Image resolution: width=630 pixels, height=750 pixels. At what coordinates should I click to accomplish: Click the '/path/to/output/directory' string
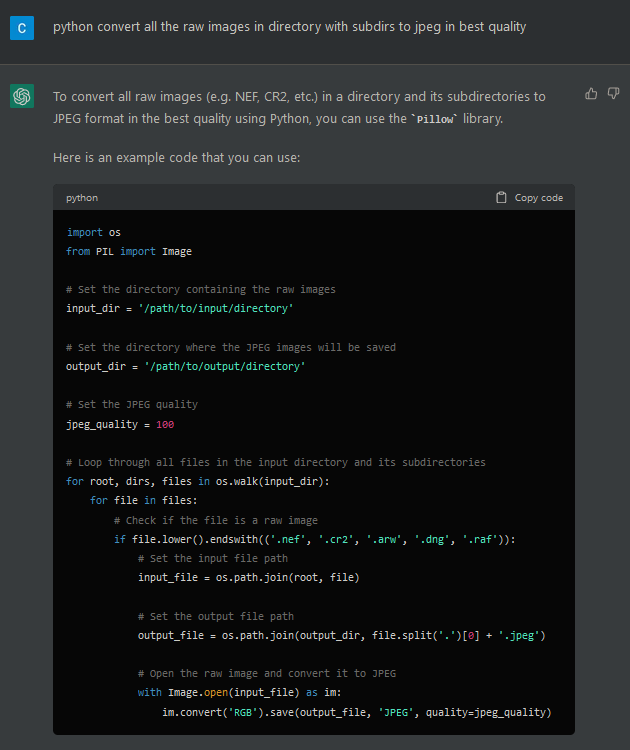[224, 366]
